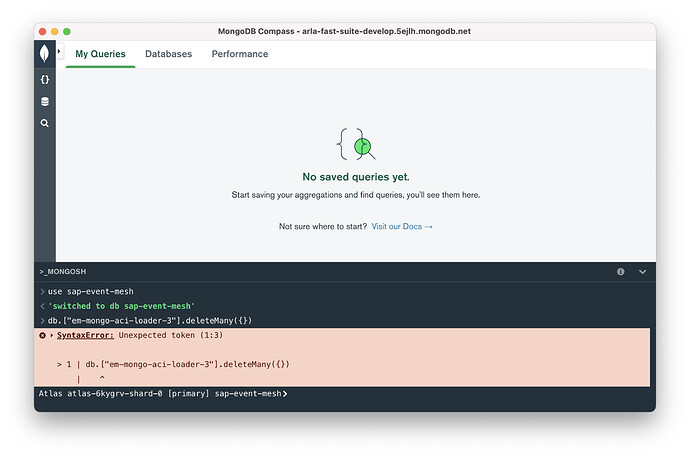Click the empty saved queries illustration

pyautogui.click(x=356, y=146)
